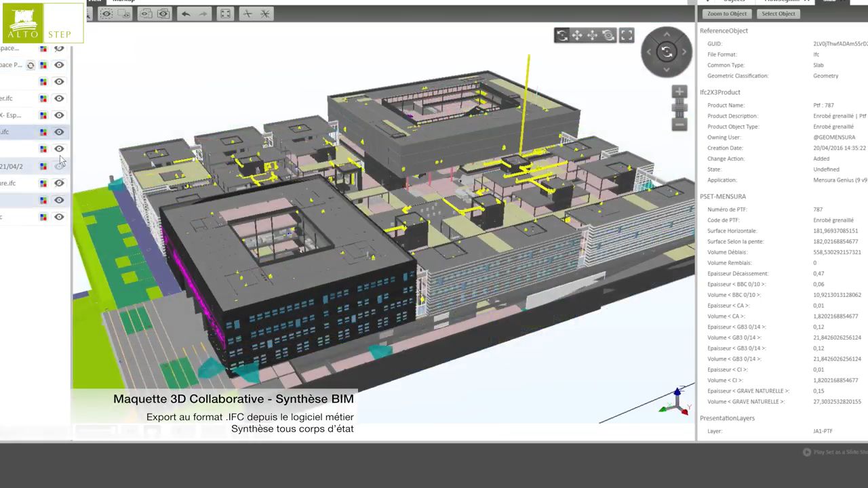Open the FlowSegm dropdown in the properties panel
This screenshot has width=868, height=488.
[807, 2]
